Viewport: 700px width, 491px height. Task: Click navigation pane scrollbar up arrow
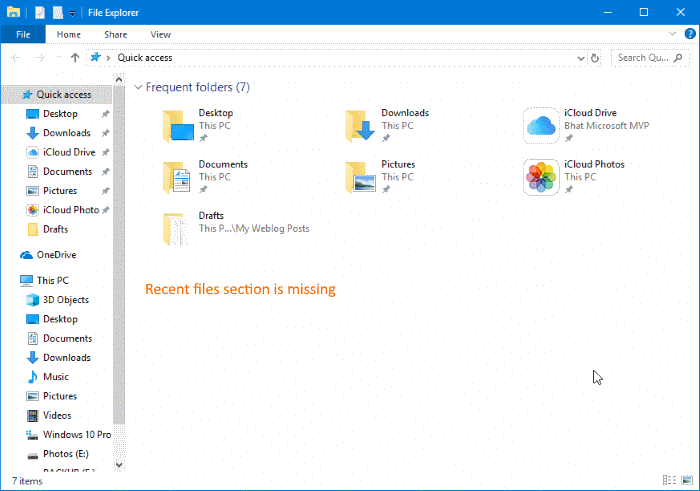pyautogui.click(x=119, y=79)
